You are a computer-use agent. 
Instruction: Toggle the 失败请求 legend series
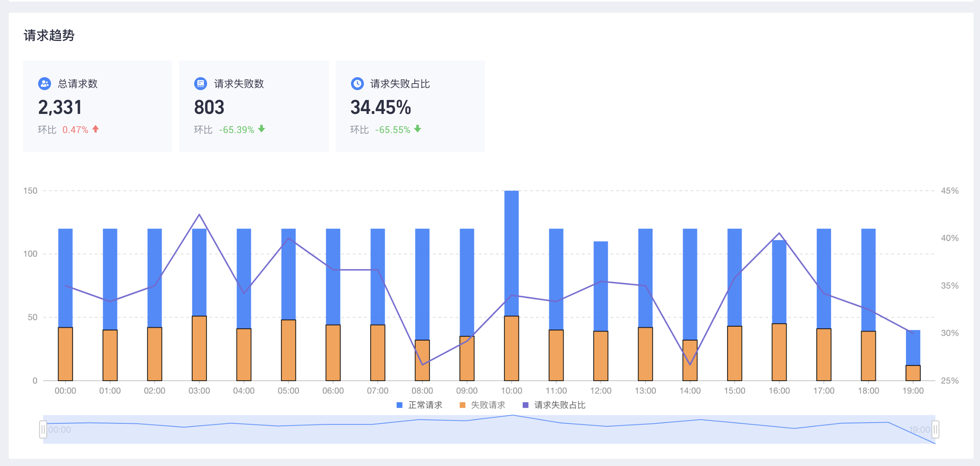[x=482, y=405]
